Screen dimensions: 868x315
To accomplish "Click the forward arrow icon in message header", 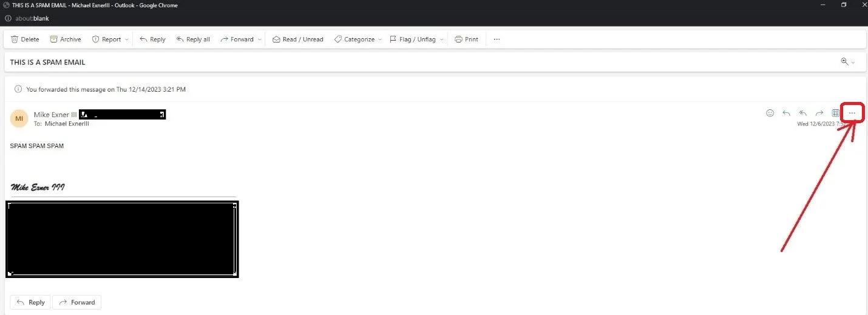I will (x=819, y=113).
